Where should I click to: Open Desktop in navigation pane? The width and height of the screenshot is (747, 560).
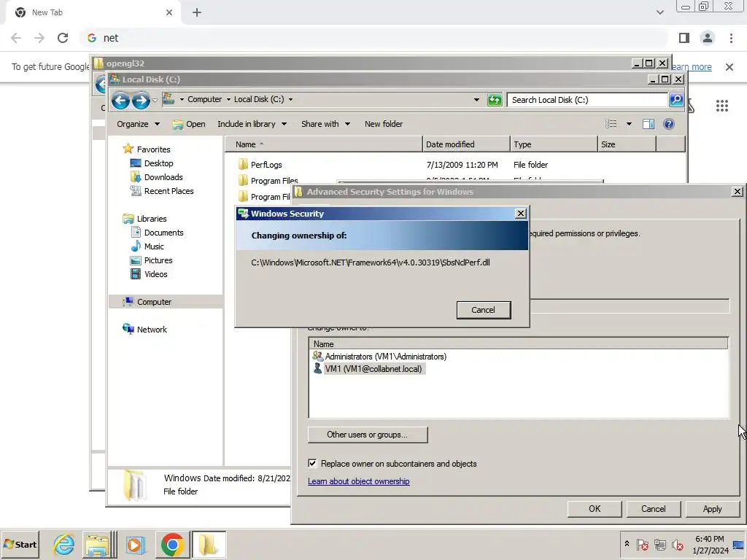click(x=152, y=163)
